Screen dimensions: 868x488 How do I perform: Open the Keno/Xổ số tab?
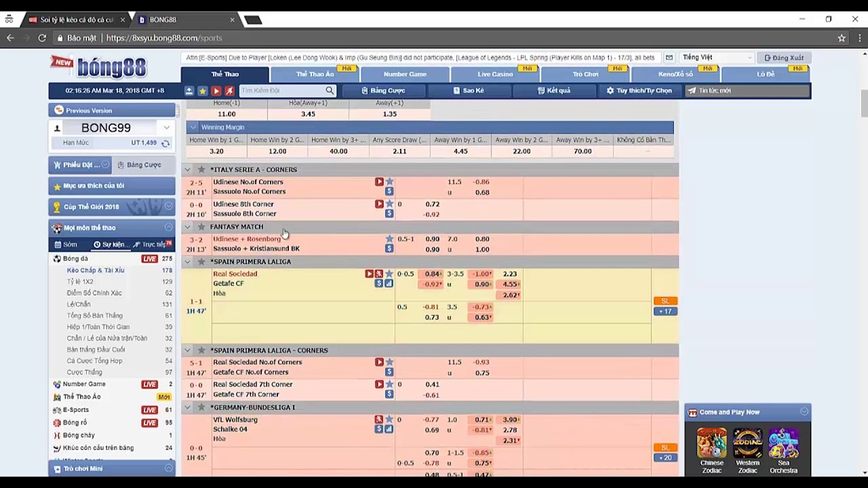675,74
